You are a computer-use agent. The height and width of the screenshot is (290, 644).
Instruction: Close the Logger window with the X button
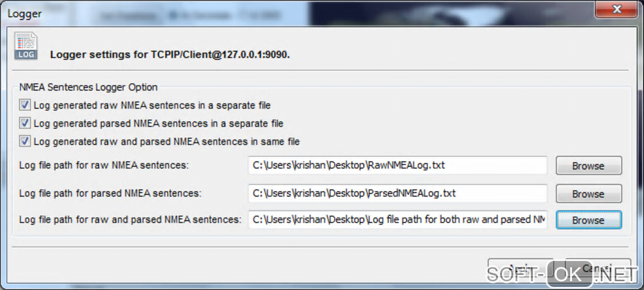point(616,9)
